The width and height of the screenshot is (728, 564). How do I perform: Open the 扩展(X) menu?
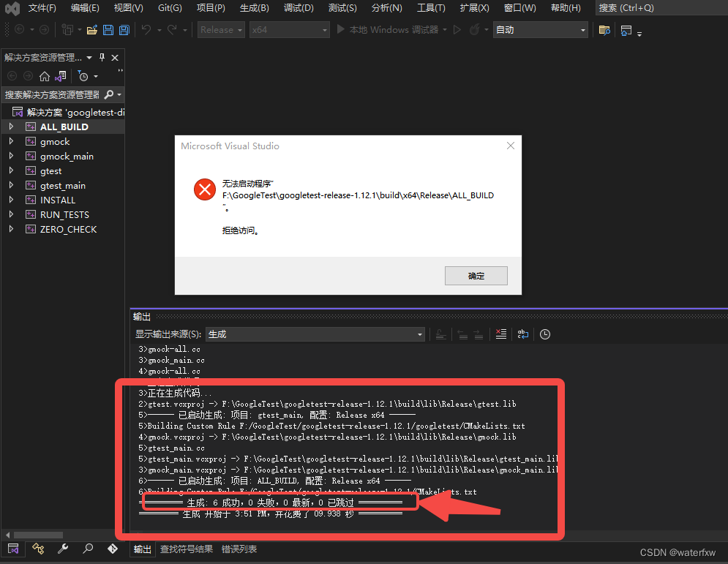(475, 8)
